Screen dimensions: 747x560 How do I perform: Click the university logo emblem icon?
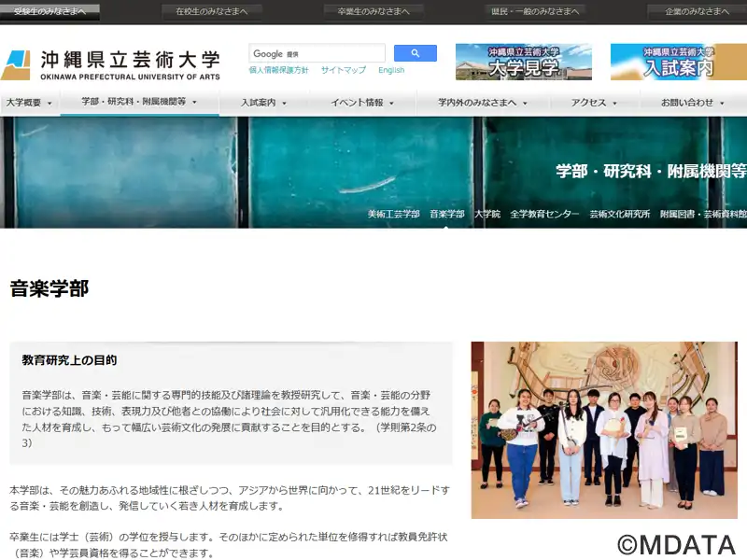coord(16,64)
